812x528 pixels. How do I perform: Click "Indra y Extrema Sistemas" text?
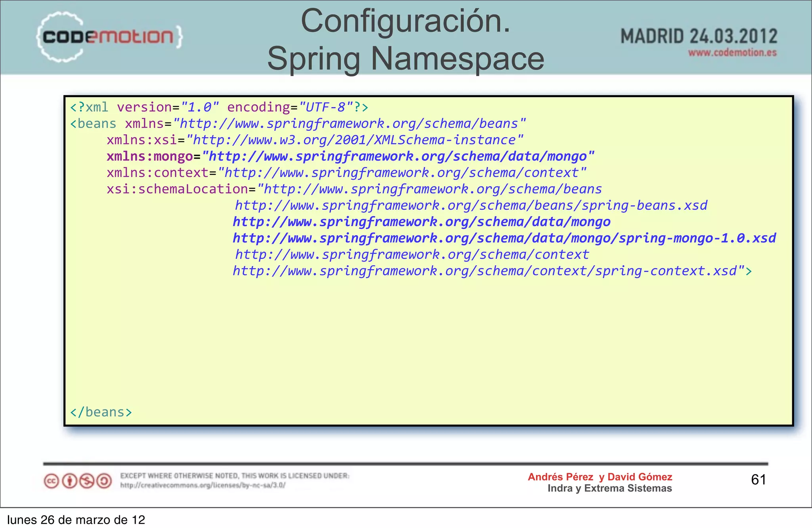610,488
